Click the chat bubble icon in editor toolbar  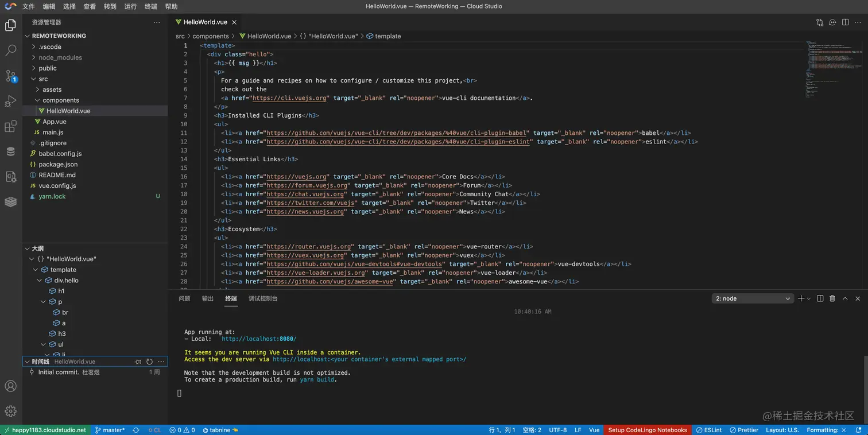(x=832, y=22)
